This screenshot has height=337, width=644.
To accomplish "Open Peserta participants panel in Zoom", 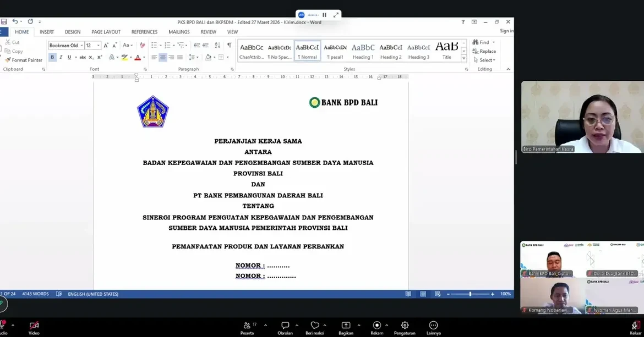I will click(x=247, y=328).
